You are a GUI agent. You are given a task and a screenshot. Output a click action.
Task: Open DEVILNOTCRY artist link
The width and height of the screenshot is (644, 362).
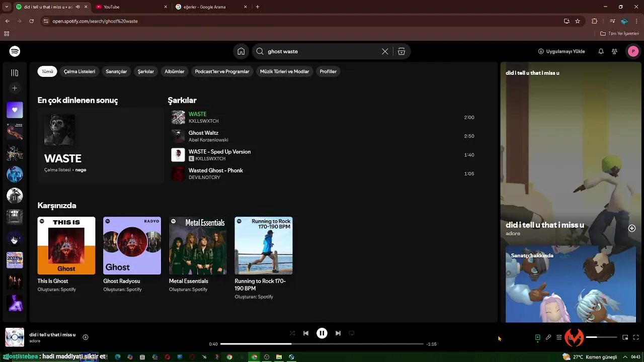pos(204,177)
